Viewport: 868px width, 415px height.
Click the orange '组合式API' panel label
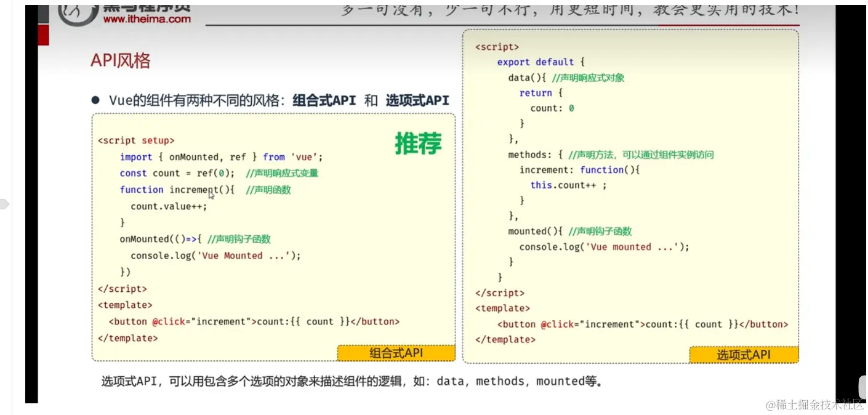pyautogui.click(x=396, y=353)
